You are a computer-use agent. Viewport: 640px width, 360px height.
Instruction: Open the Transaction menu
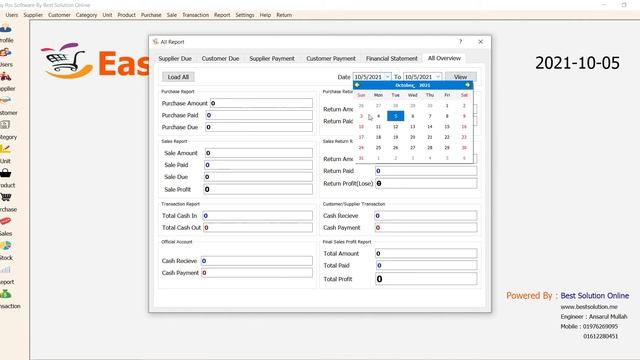click(x=196, y=15)
